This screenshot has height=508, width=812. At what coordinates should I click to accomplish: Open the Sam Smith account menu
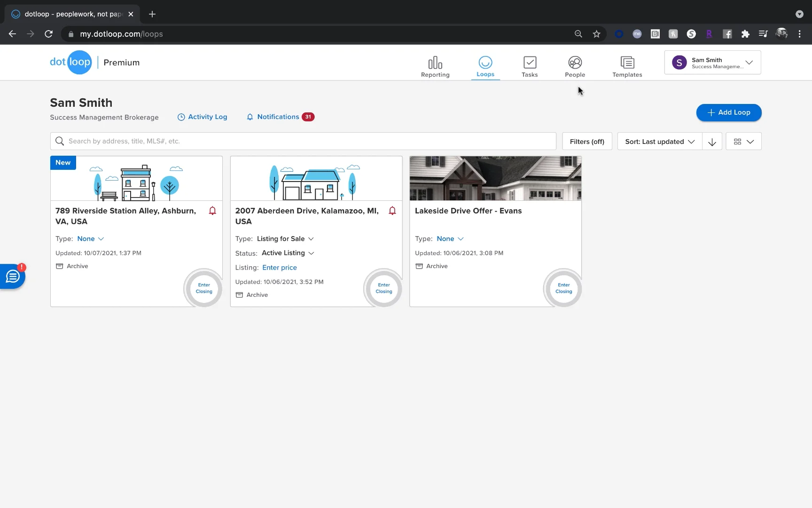point(712,63)
